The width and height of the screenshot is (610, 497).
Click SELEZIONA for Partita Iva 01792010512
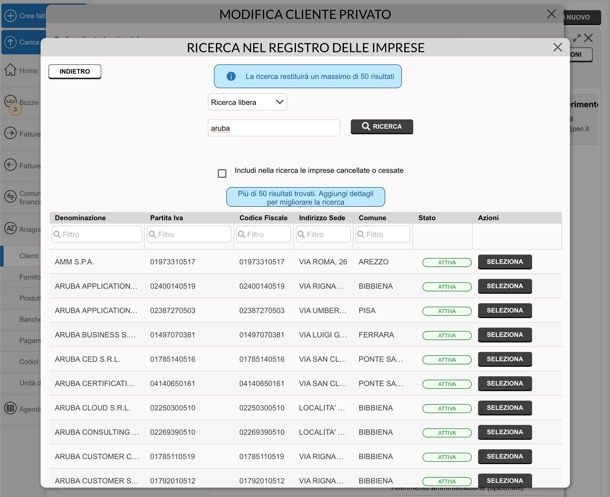coord(505,481)
